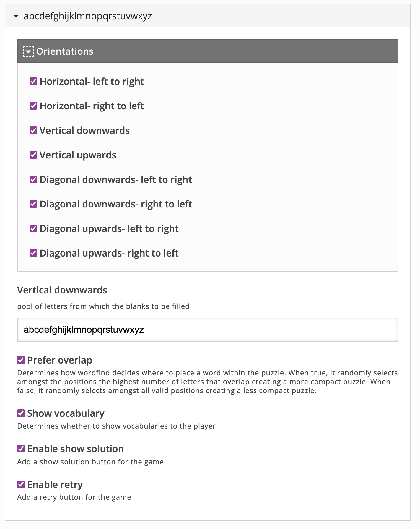
Task: Turn off Show vocabulary checkbox
Action: coord(21,413)
